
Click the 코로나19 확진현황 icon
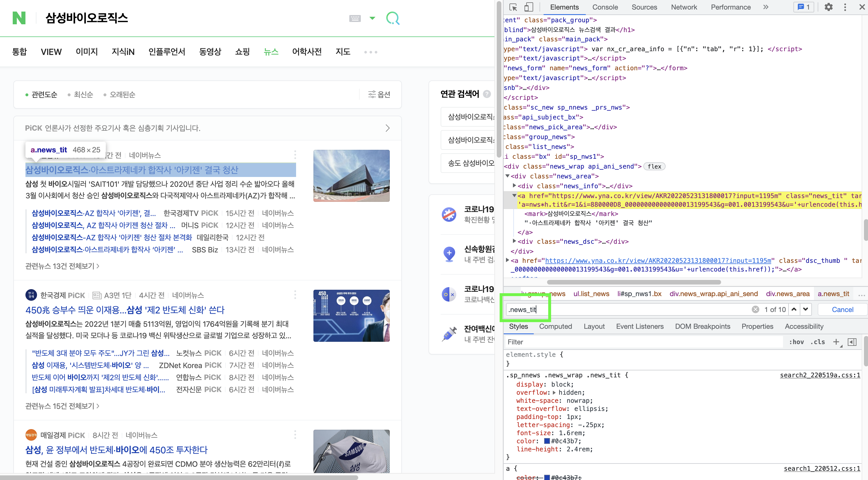(x=449, y=214)
